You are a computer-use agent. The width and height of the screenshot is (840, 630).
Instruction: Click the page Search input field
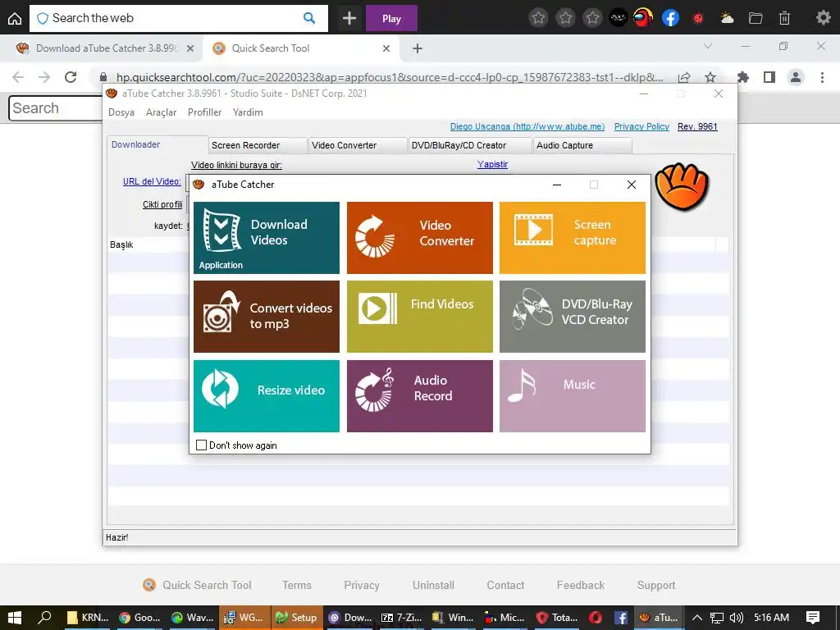(x=56, y=108)
